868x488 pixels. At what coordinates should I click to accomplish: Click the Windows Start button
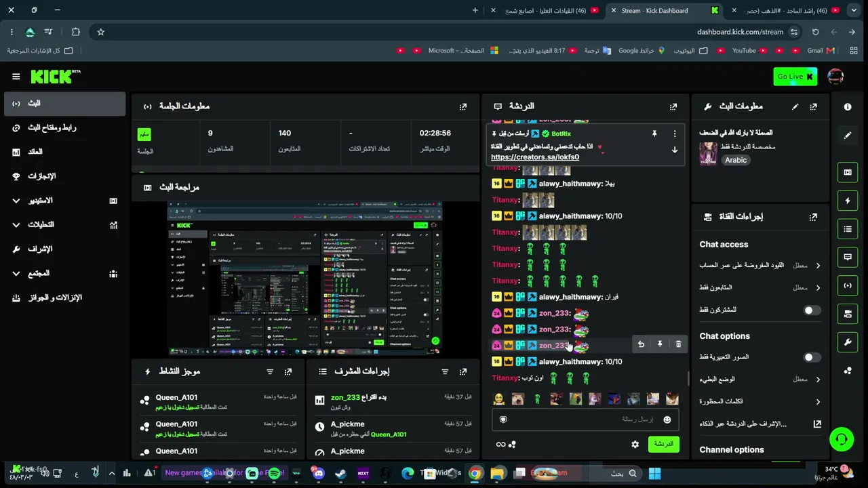point(654,473)
